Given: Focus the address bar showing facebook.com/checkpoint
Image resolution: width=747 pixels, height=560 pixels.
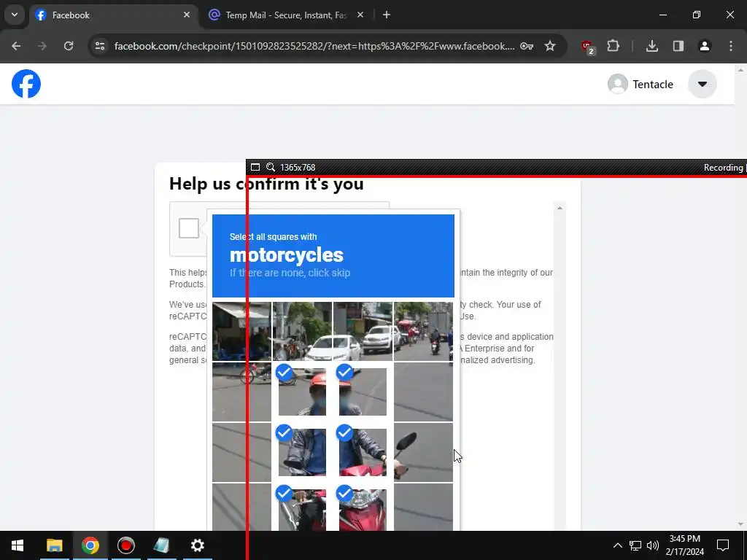Looking at the screenshot, I should [314, 46].
